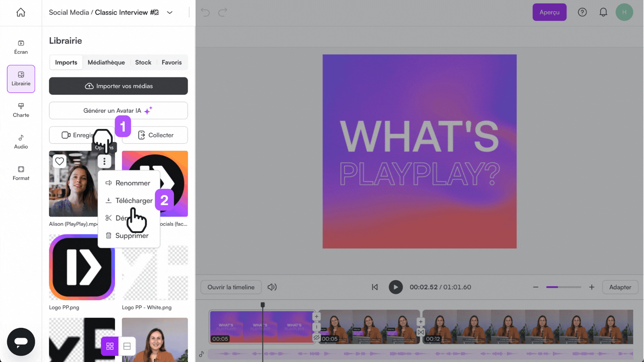
Task: Switch to the Stock tab
Action: click(143, 62)
